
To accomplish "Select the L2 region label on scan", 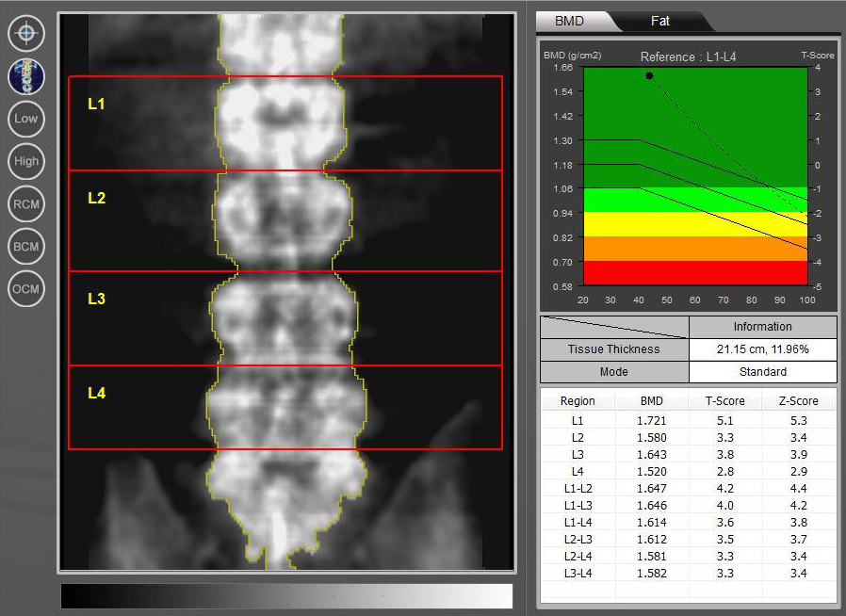I will tap(97, 199).
